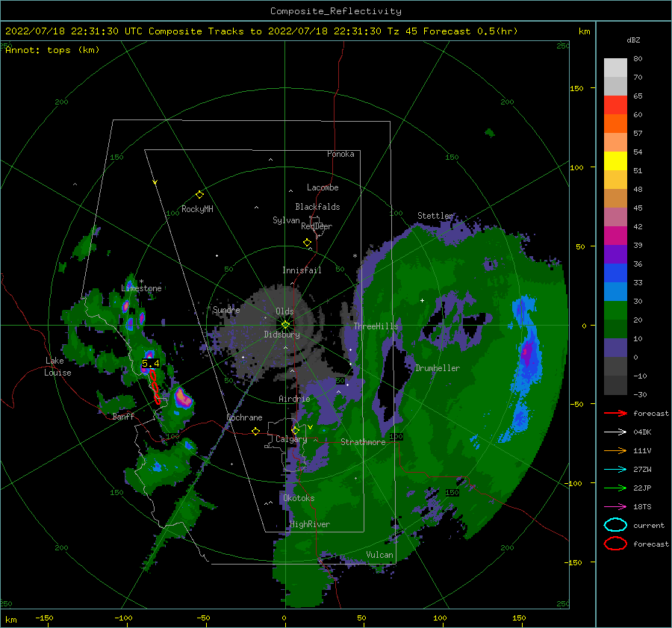
Task: Pick the green 22JP arrow in the legend
Action: coord(615,488)
